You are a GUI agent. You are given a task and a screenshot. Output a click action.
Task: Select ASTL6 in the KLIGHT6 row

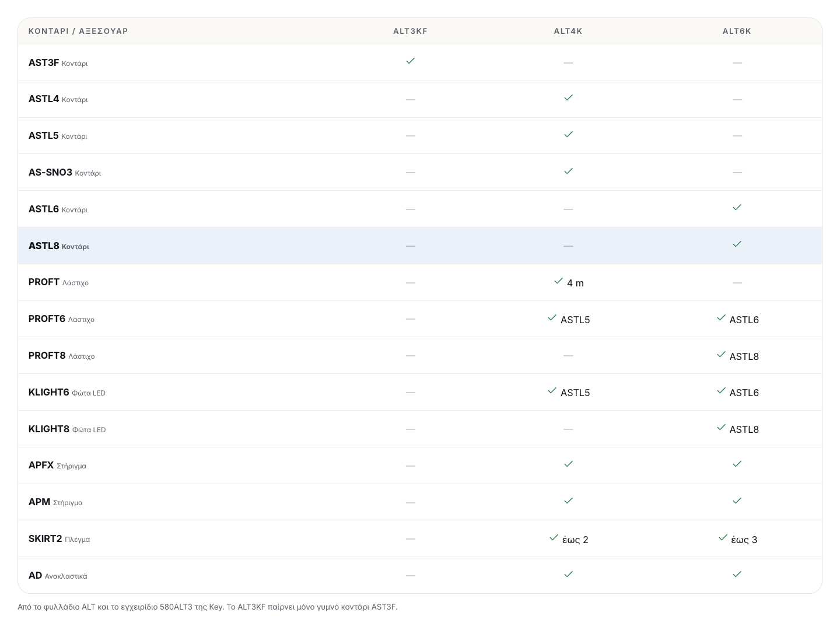click(x=744, y=393)
